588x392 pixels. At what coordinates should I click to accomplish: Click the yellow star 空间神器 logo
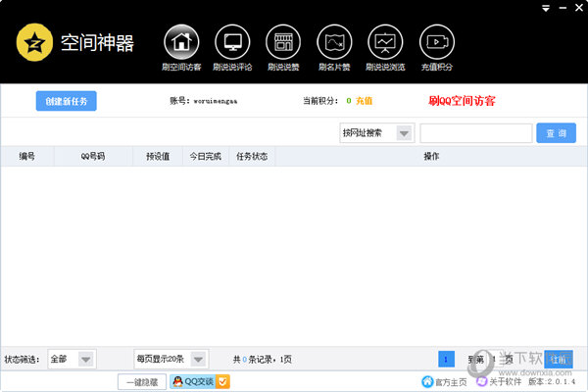click(x=34, y=42)
